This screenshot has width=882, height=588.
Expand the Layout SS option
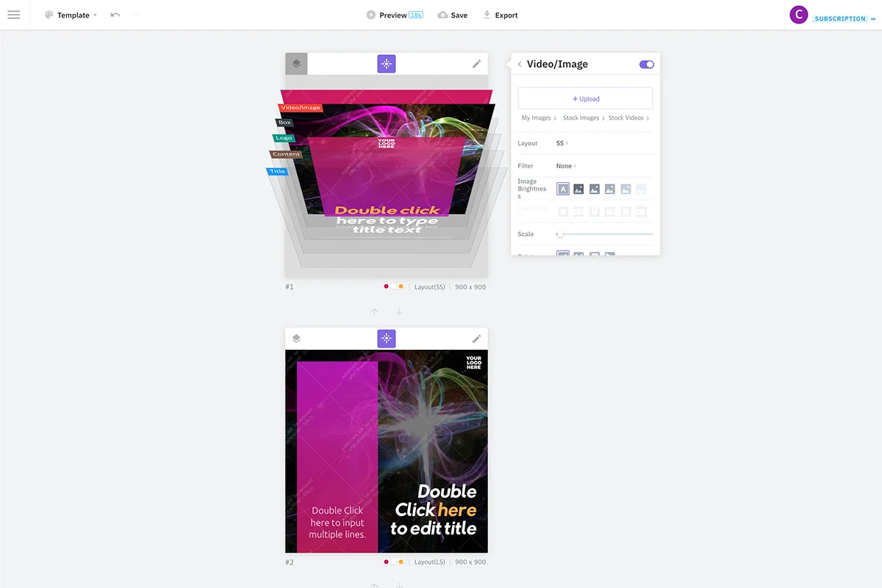pos(562,143)
